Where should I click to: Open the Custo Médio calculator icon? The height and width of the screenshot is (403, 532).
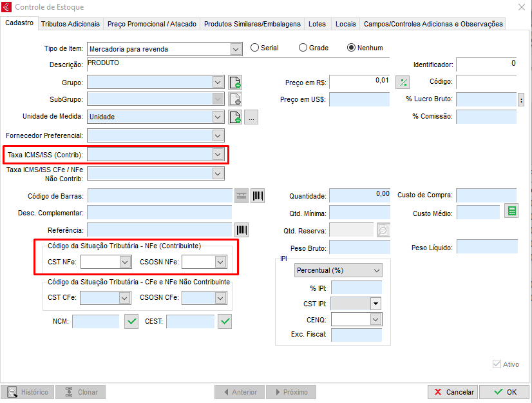[x=511, y=211]
